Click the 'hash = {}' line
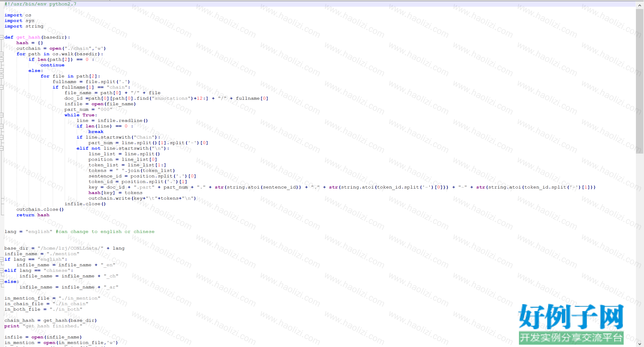Image resolution: width=644 pixels, height=347 pixels. tap(30, 43)
